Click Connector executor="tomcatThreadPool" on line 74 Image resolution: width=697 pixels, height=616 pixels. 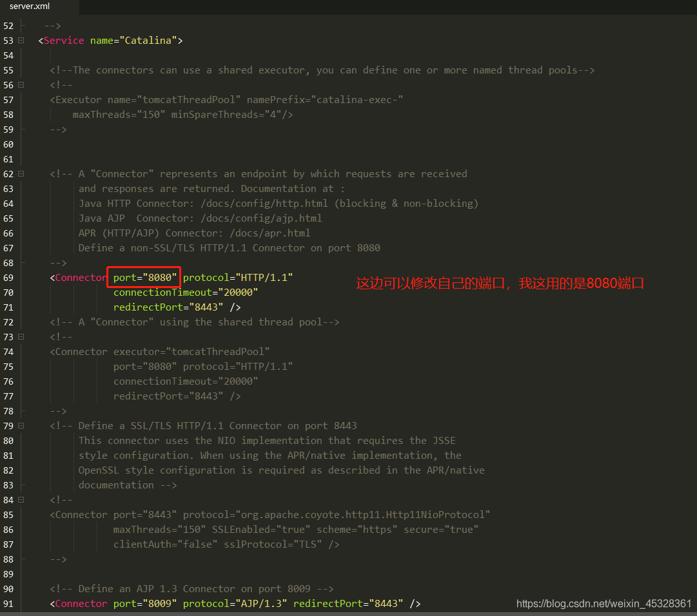(159, 352)
